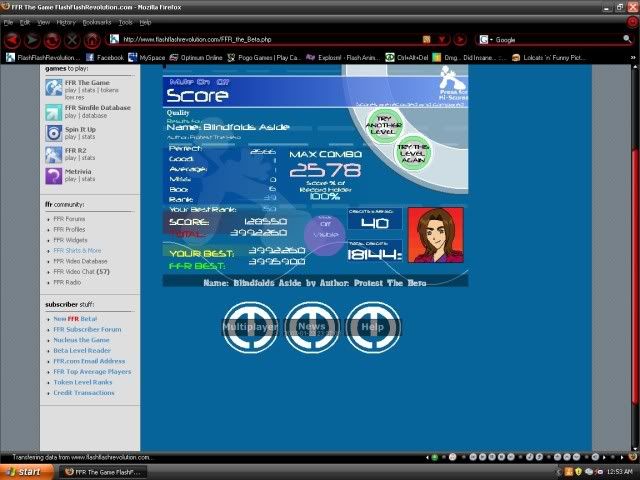Click the Home button in navigation toolbar
The width and height of the screenshot is (640, 480).
tap(91, 40)
